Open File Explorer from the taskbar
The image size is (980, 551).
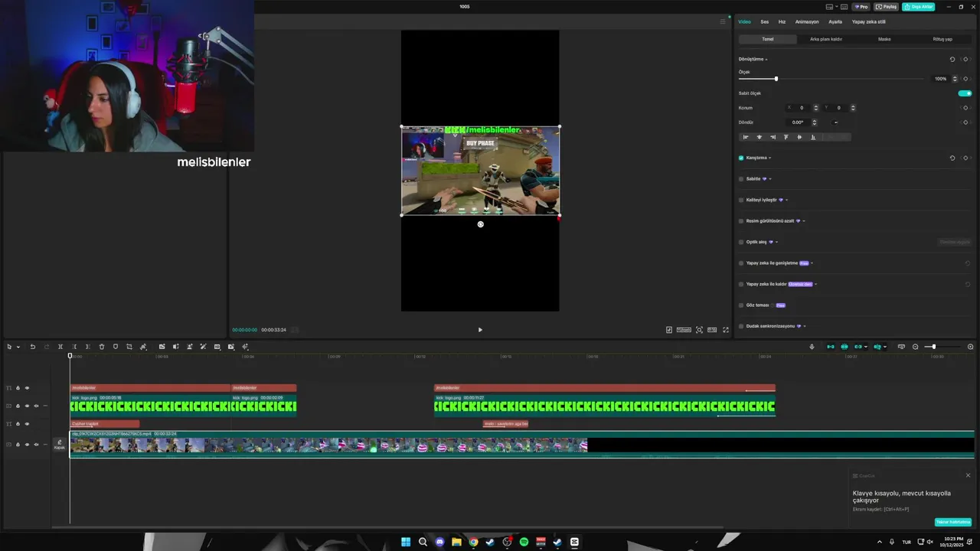pos(456,542)
